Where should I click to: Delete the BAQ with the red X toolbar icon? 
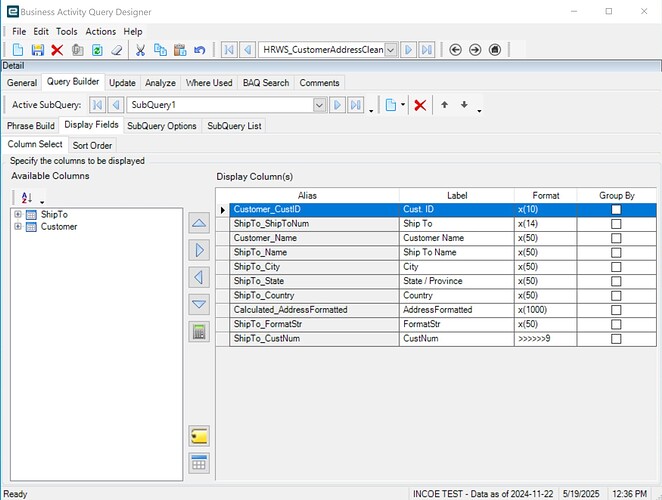coord(57,50)
